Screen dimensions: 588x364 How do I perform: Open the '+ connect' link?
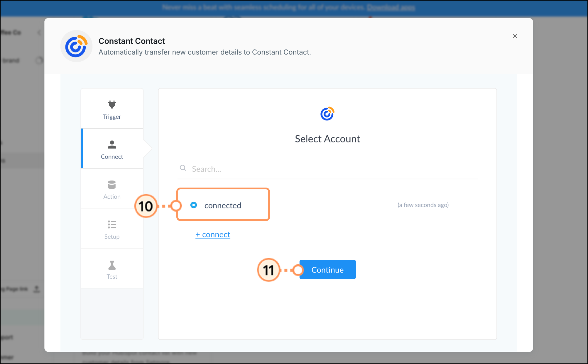(x=213, y=234)
